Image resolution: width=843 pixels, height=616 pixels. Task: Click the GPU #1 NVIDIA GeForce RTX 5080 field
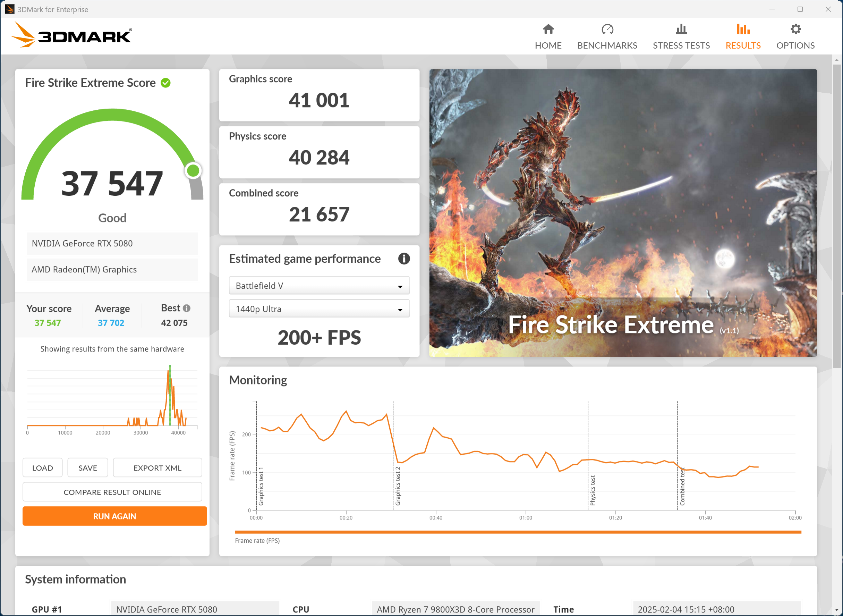195,609
